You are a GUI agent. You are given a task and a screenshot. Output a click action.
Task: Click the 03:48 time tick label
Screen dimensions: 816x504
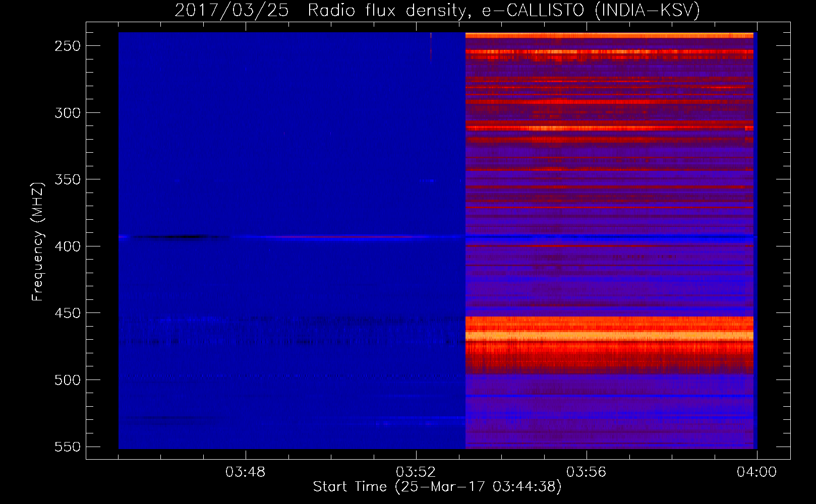(x=246, y=472)
